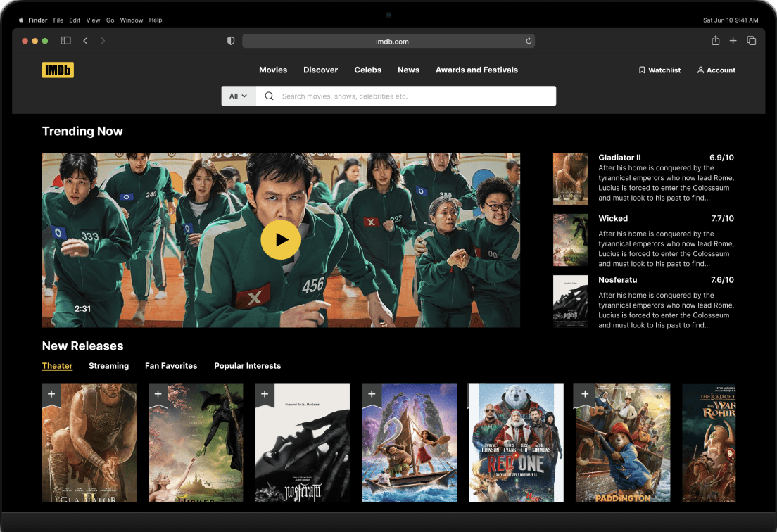
Task: Open Awards and Festivals
Action: pos(476,70)
